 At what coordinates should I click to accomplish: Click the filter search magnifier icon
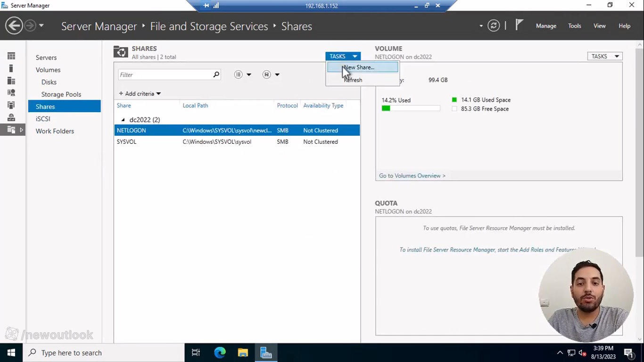(x=216, y=74)
